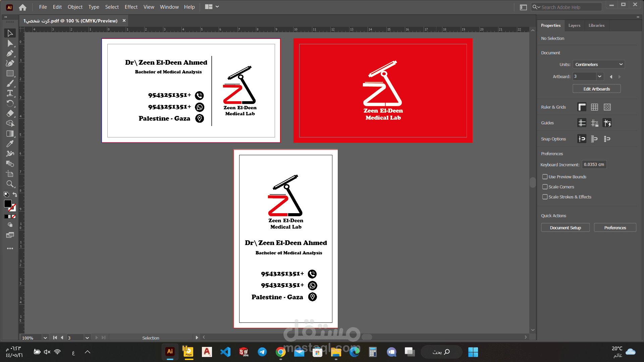Toggle Show Transparency Grid

[607, 107]
